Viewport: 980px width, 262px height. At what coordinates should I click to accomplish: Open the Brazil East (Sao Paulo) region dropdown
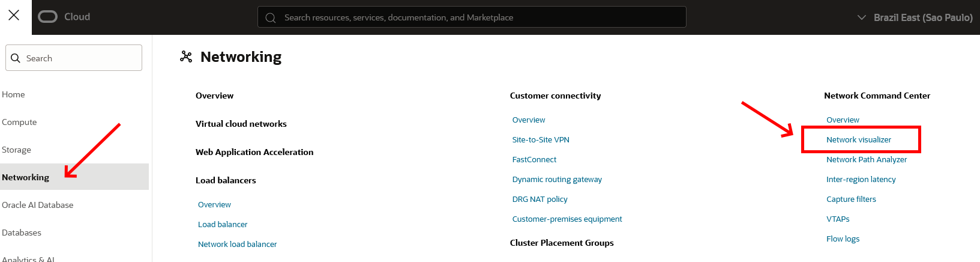click(x=915, y=17)
